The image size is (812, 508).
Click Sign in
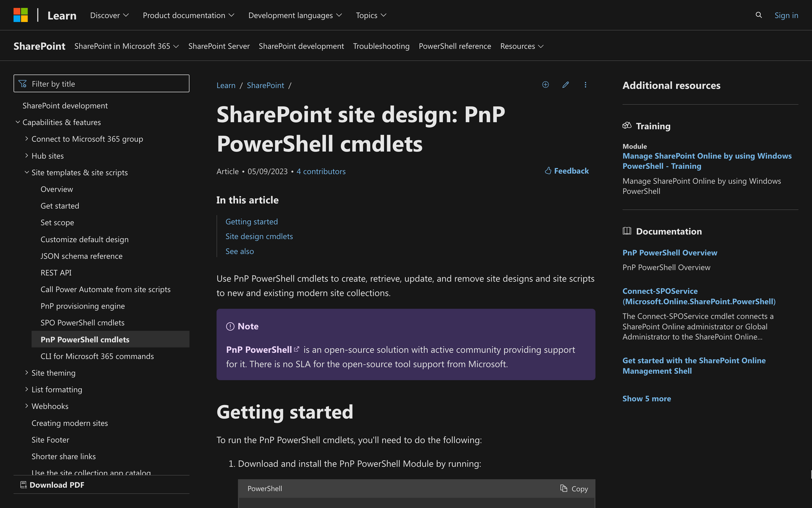(786, 15)
